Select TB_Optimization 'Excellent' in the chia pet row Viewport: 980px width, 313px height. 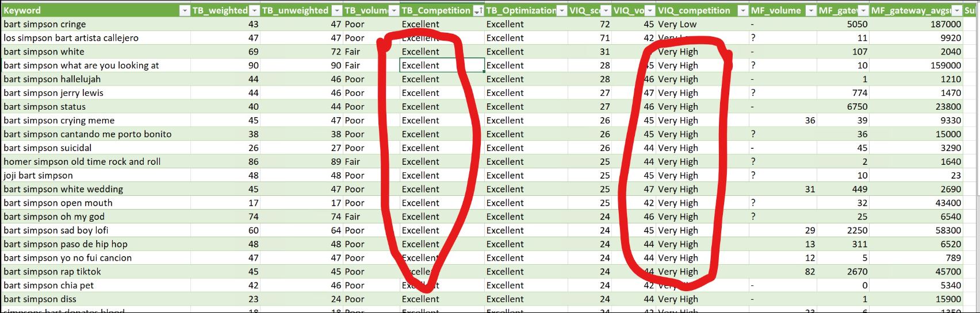pyautogui.click(x=526, y=286)
